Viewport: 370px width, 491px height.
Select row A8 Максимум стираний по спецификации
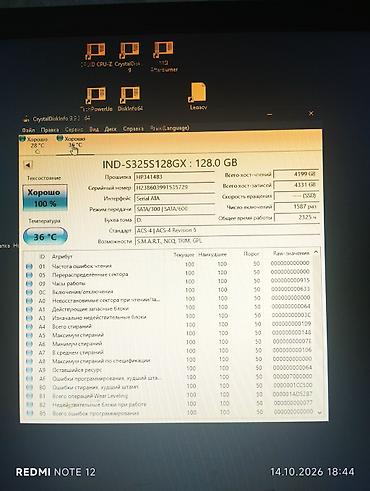pyautogui.click(x=169, y=361)
